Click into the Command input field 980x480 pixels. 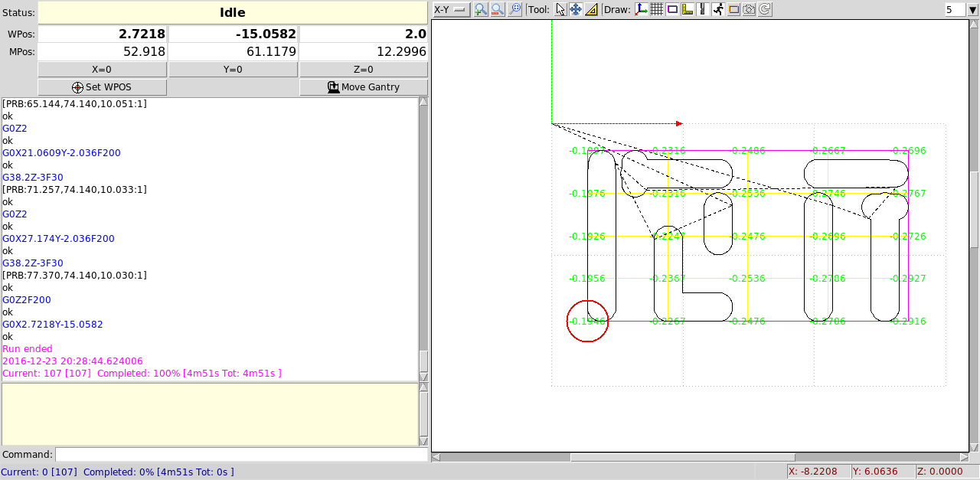click(x=241, y=455)
